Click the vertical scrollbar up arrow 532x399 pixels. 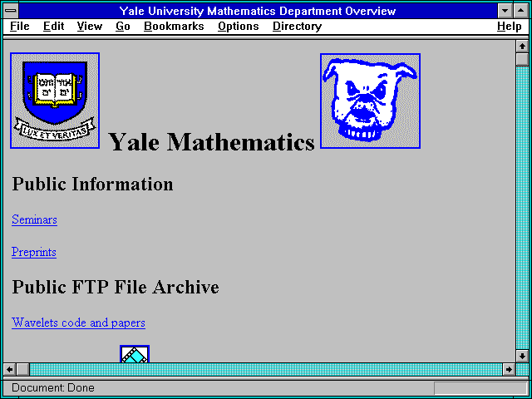[x=522, y=47]
